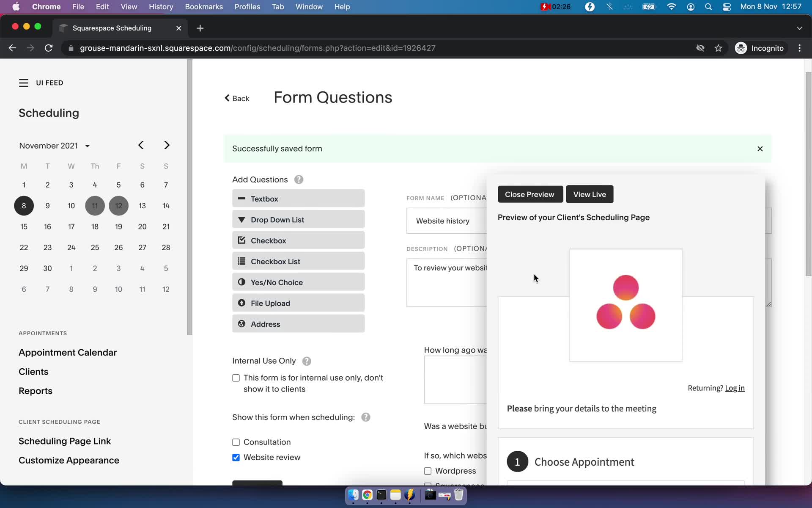Open the Add Questions help icon
The height and width of the screenshot is (508, 812).
point(299,179)
